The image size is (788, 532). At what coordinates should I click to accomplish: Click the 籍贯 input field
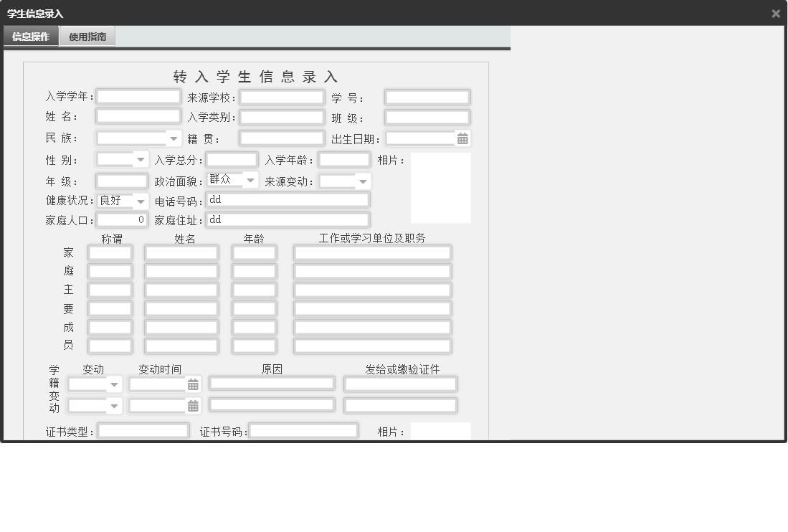click(x=282, y=138)
